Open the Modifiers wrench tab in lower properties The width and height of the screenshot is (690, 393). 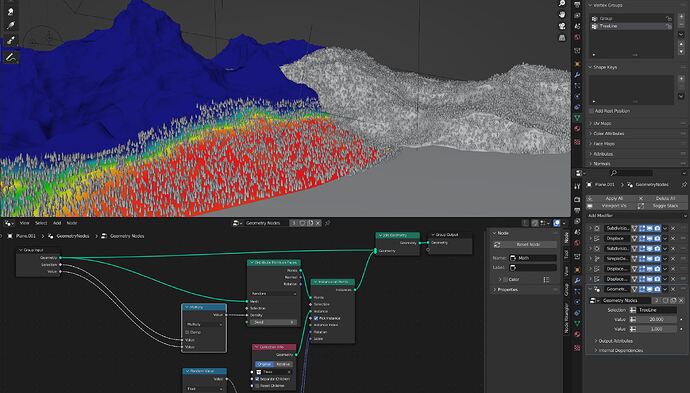tap(577, 280)
